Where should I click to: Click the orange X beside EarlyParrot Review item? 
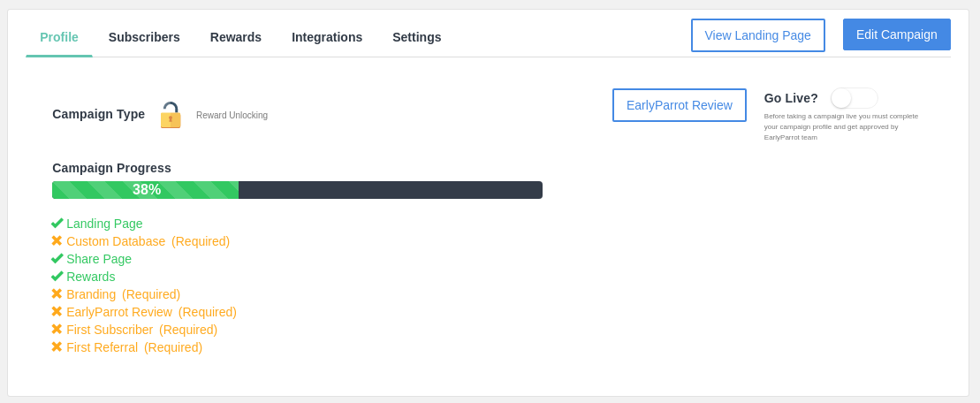coord(57,312)
